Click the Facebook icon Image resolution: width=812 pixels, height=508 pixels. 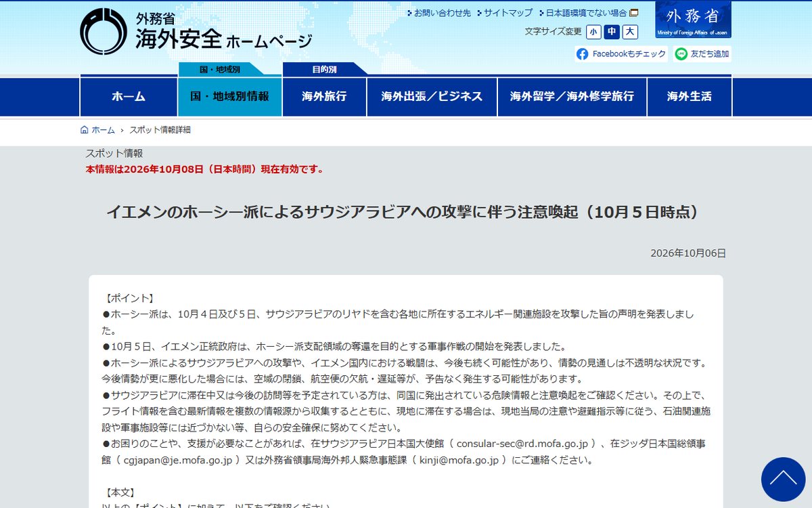pos(582,54)
